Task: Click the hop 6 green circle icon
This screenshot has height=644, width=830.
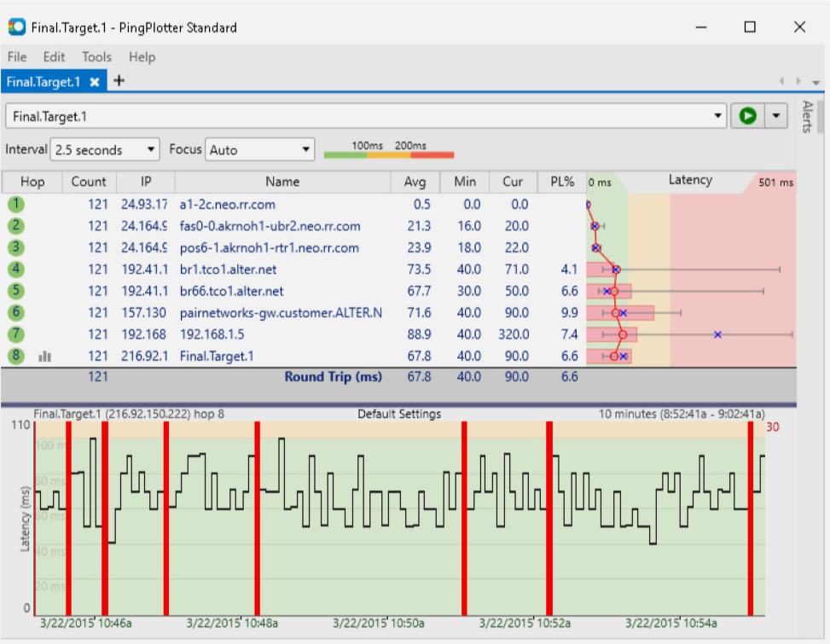Action: click(x=16, y=312)
